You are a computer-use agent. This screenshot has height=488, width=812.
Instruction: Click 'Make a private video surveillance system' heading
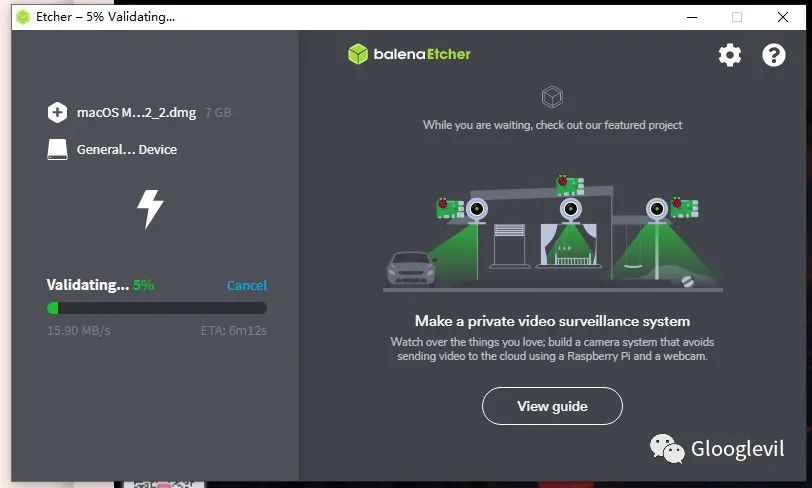tap(552, 321)
